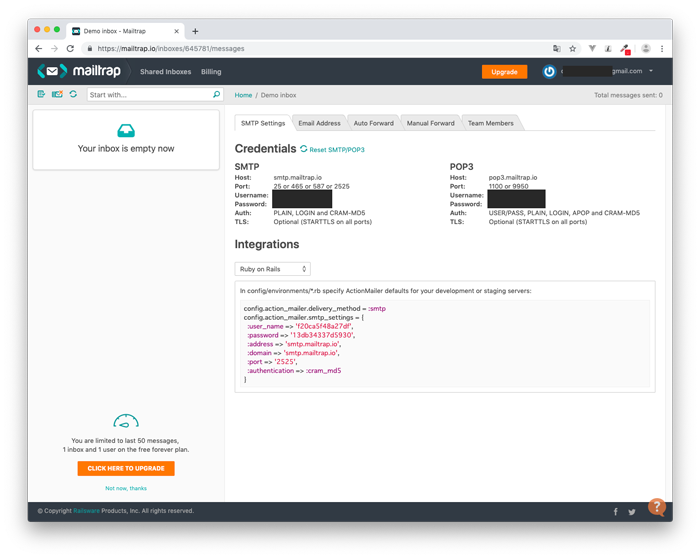This screenshot has height=558, width=700.
Task: Click the V-shaped extension icon
Action: [592, 49]
